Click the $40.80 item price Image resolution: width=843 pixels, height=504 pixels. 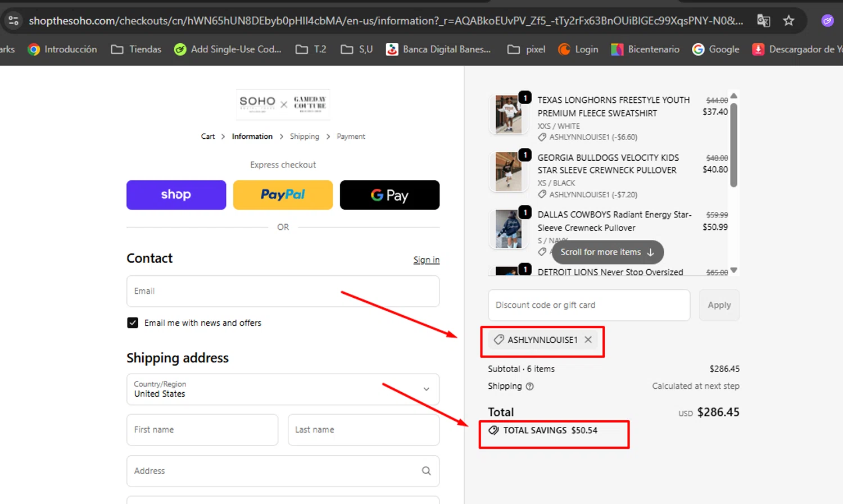pyautogui.click(x=715, y=169)
